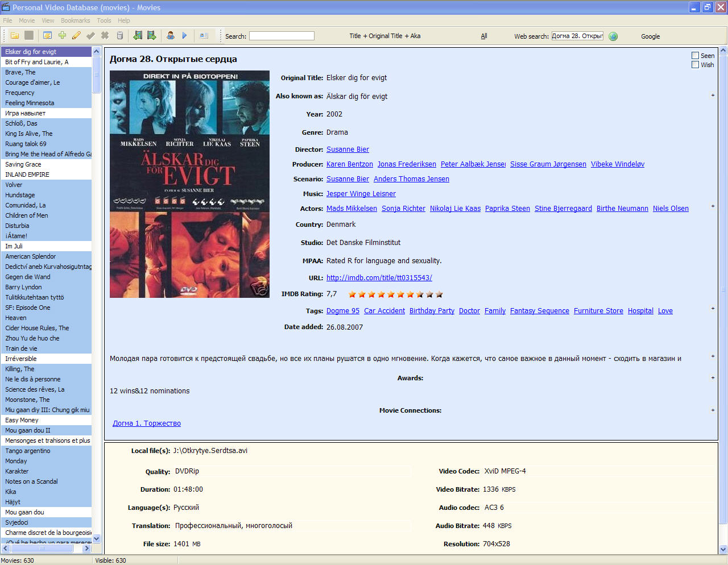The image size is (728, 565).
Task: Add a new movie with green plus
Action: coord(62,35)
